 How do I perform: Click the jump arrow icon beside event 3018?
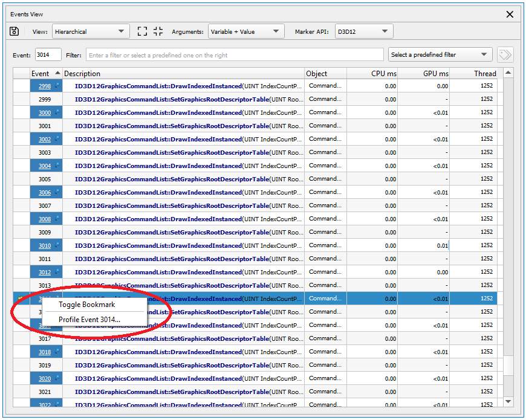point(57,352)
